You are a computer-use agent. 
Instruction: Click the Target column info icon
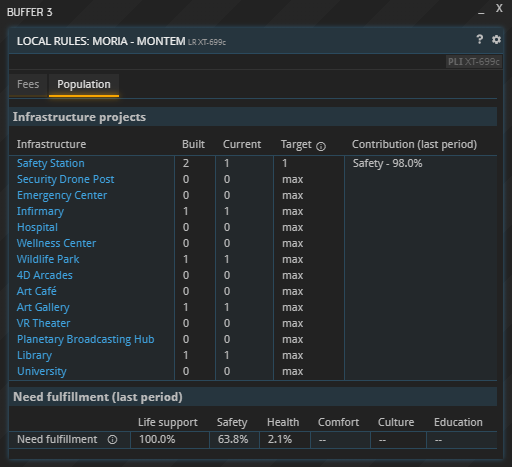click(x=321, y=146)
